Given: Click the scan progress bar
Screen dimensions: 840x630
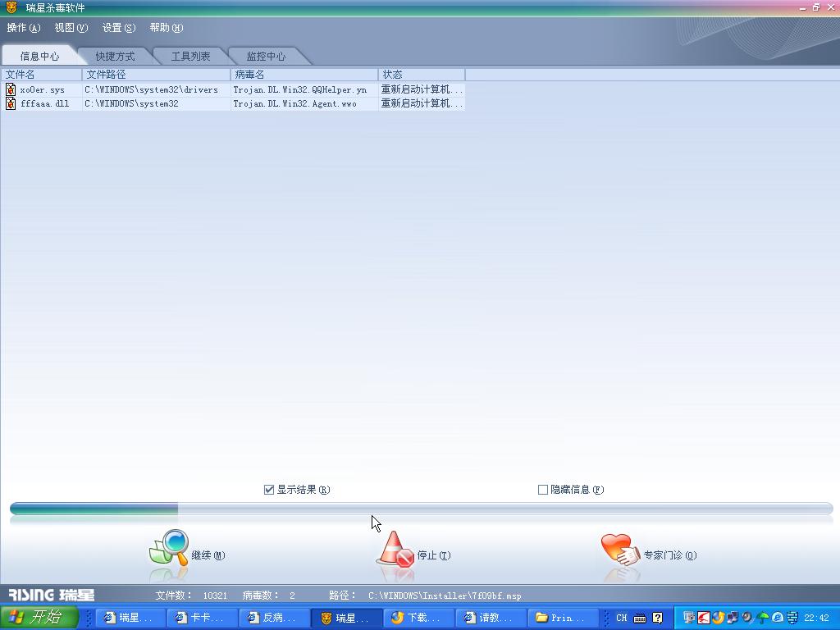Looking at the screenshot, I should [x=421, y=509].
